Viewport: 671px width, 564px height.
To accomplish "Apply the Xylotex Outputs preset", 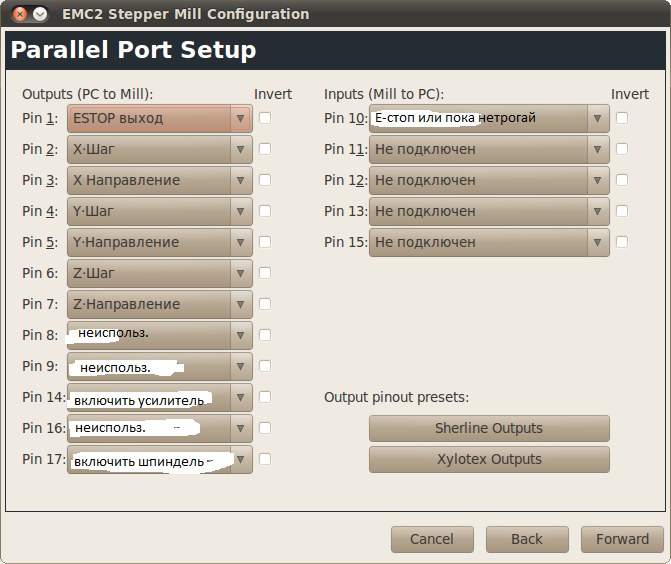I will pyautogui.click(x=489, y=459).
